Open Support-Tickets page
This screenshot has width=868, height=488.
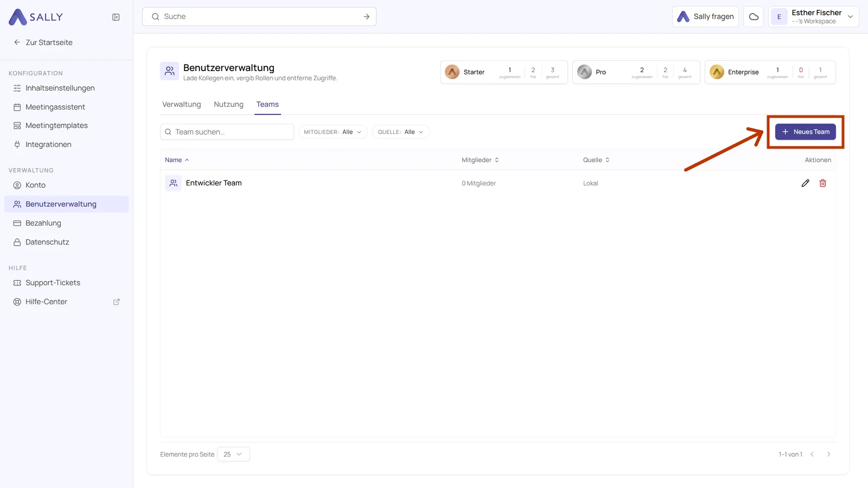66,282
